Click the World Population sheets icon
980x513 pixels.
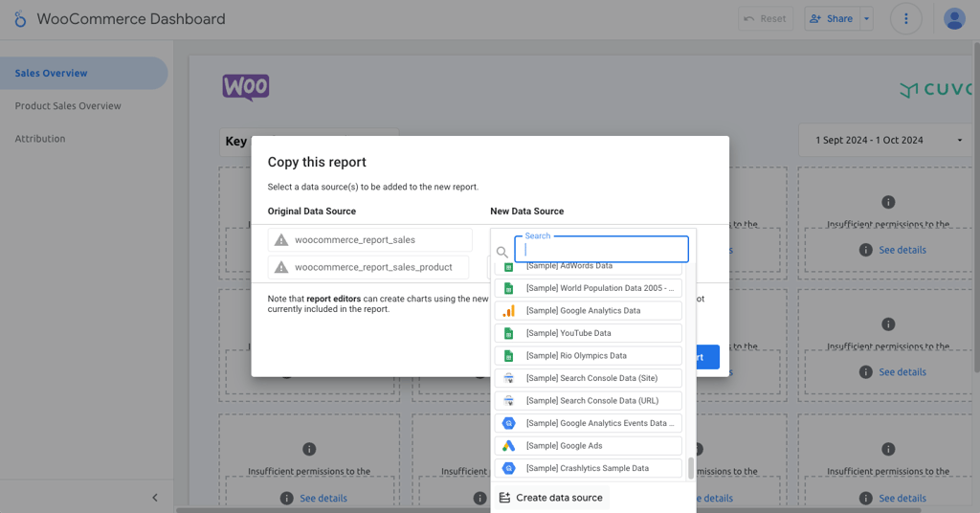click(x=509, y=288)
